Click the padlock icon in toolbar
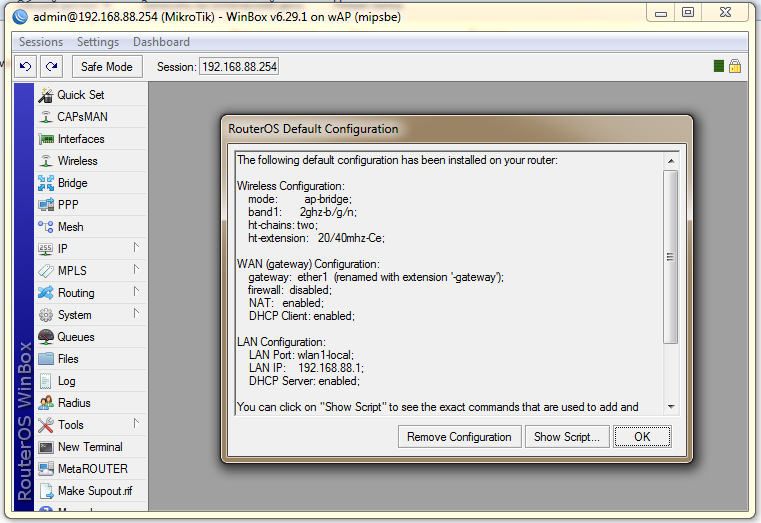The image size is (761, 523). 734,66
